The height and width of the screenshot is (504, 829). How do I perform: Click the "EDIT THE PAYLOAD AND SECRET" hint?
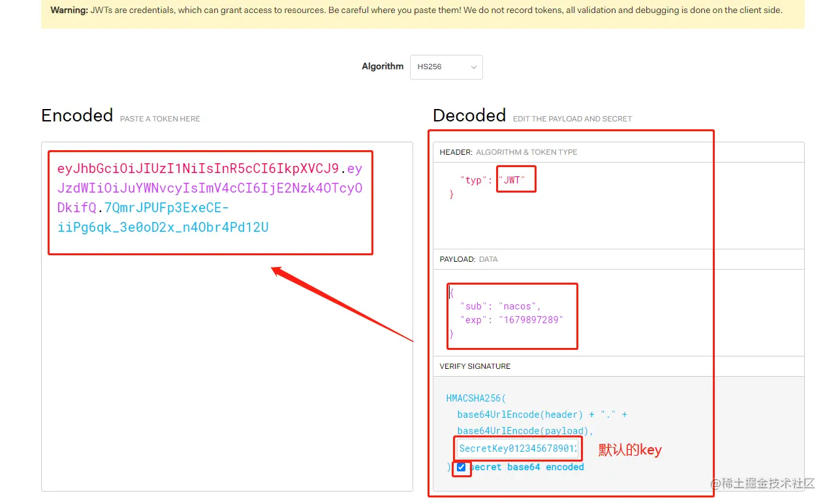coord(572,119)
